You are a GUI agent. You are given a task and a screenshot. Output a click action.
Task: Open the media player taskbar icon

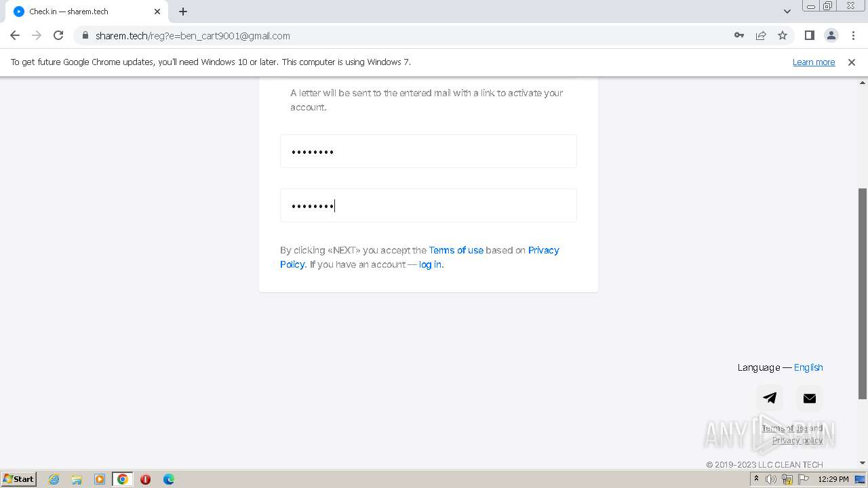point(100,479)
